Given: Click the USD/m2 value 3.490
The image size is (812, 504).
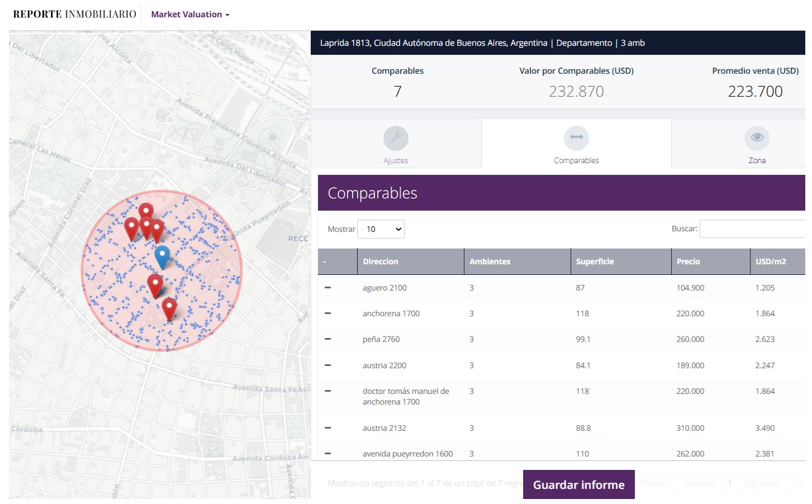Looking at the screenshot, I should tap(765, 428).
